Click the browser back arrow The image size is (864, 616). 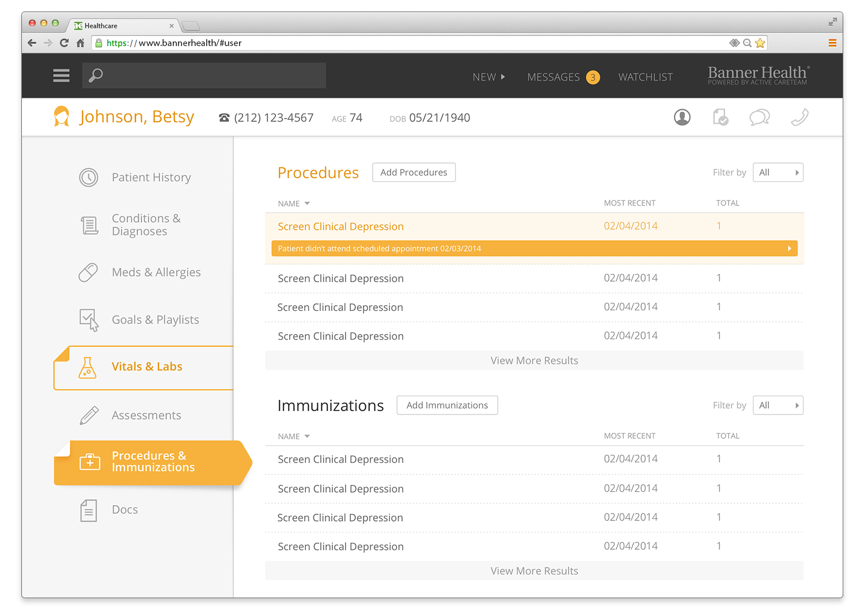pos(32,43)
